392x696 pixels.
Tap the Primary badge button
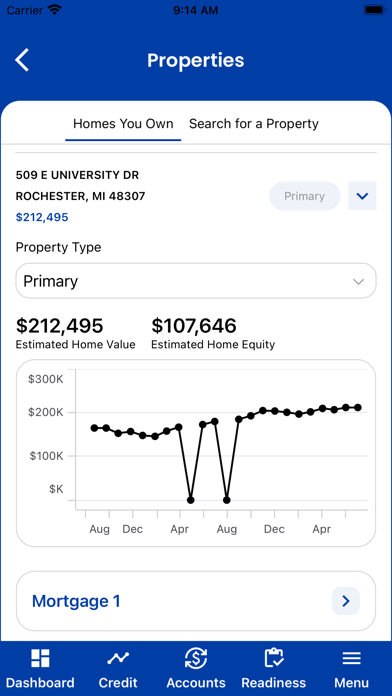point(305,196)
